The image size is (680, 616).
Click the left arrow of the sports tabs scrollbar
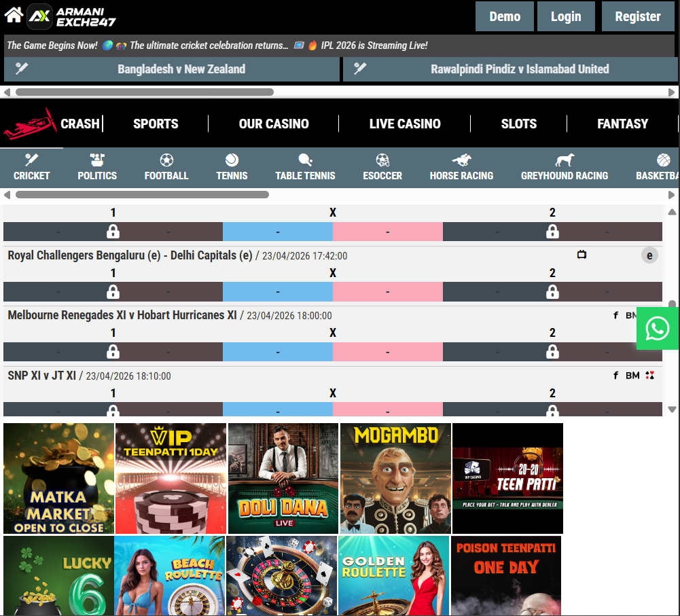(x=7, y=195)
